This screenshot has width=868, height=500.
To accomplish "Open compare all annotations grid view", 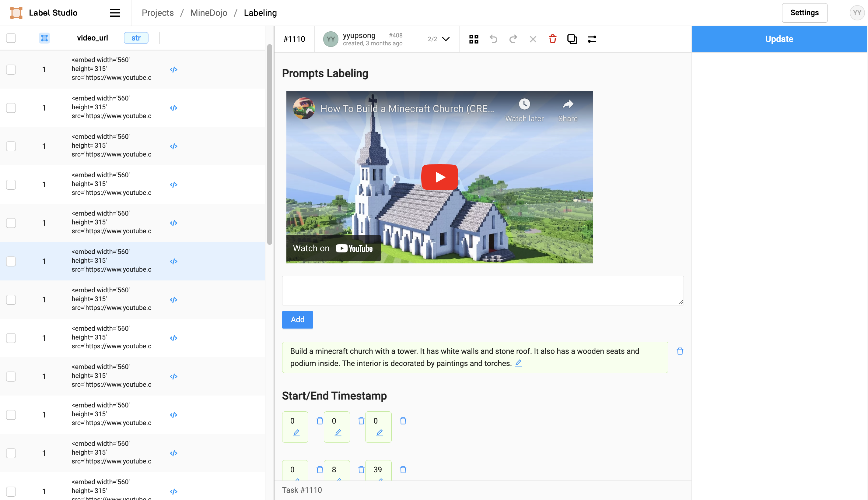I will (x=474, y=39).
